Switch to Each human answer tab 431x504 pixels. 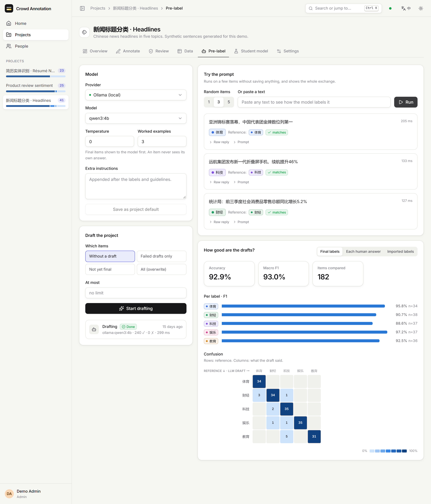pos(363,252)
